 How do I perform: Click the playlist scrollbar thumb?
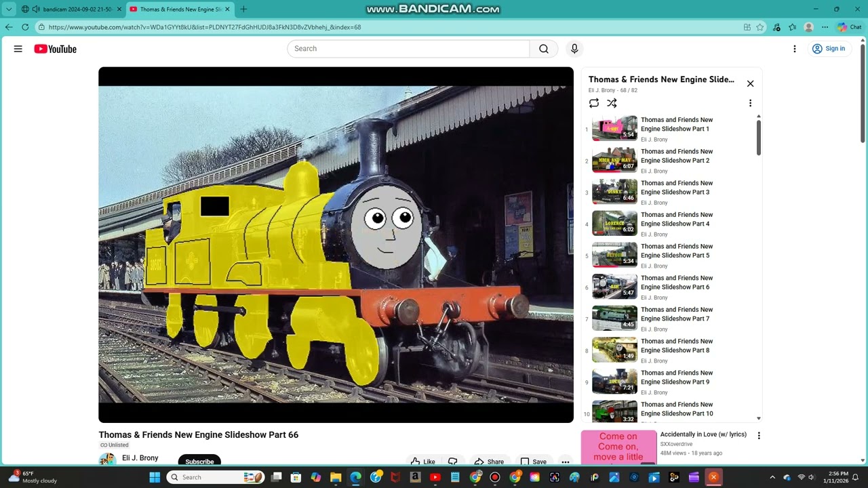coord(758,136)
